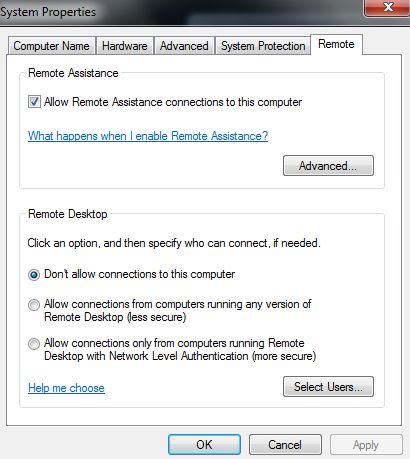Viewport: 410px width, 459px height.
Task: Open the Advanced tab
Action: coord(184,46)
